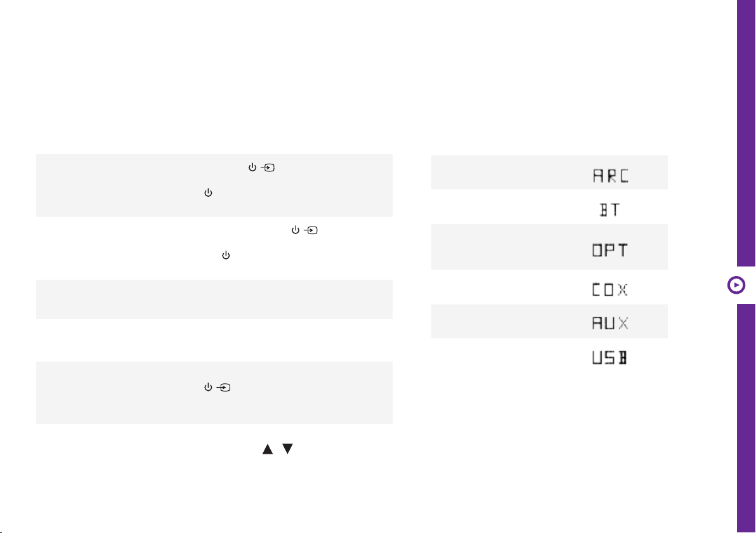Click the power icon beside the input icon in the topmost gray box
This screenshot has width=756, height=533.
(x=252, y=168)
